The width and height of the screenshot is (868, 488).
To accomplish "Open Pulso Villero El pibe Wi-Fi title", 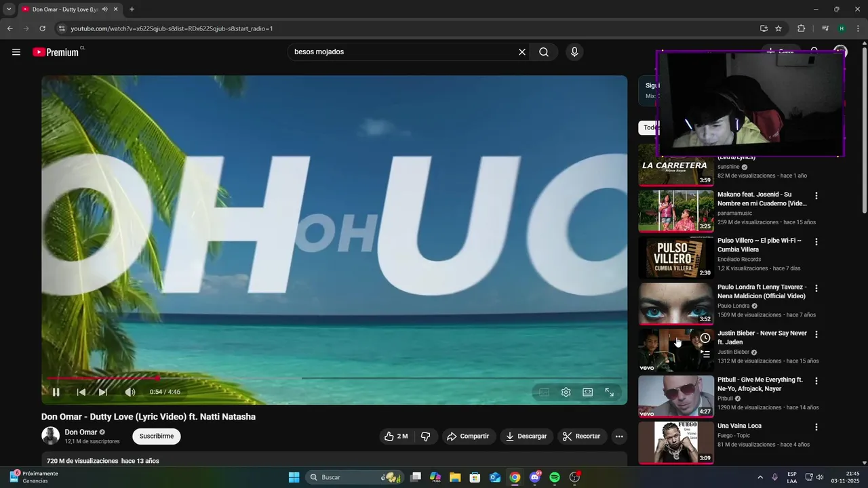I will [x=759, y=245].
